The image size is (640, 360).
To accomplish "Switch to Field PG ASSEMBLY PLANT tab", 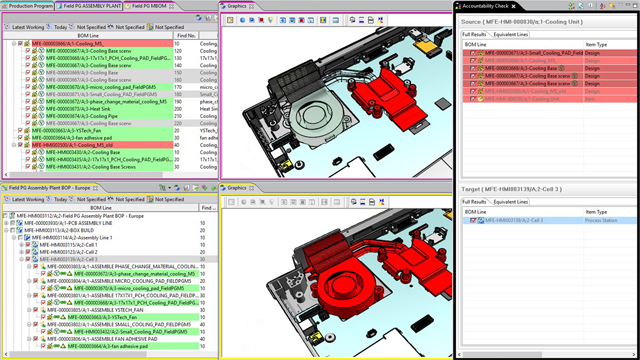I will click(89, 6).
